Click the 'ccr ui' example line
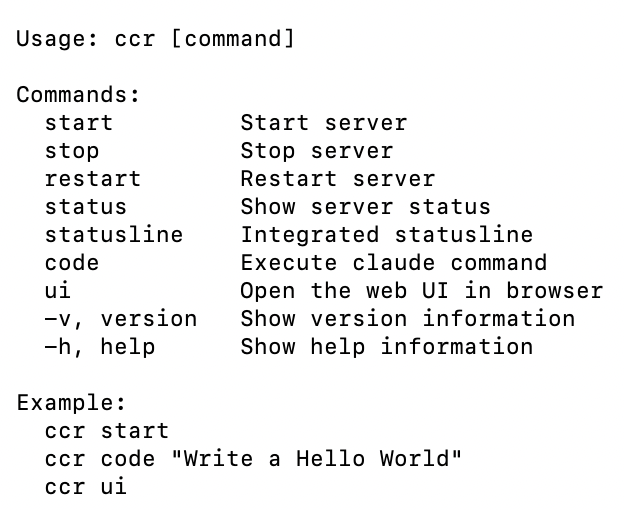Viewport: 624px width, 510px height. pos(86,487)
